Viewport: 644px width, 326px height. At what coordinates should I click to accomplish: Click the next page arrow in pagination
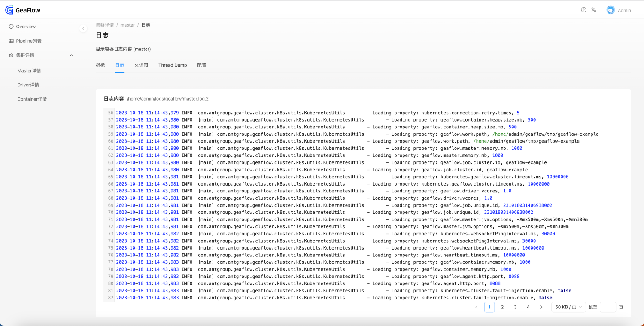(541, 307)
